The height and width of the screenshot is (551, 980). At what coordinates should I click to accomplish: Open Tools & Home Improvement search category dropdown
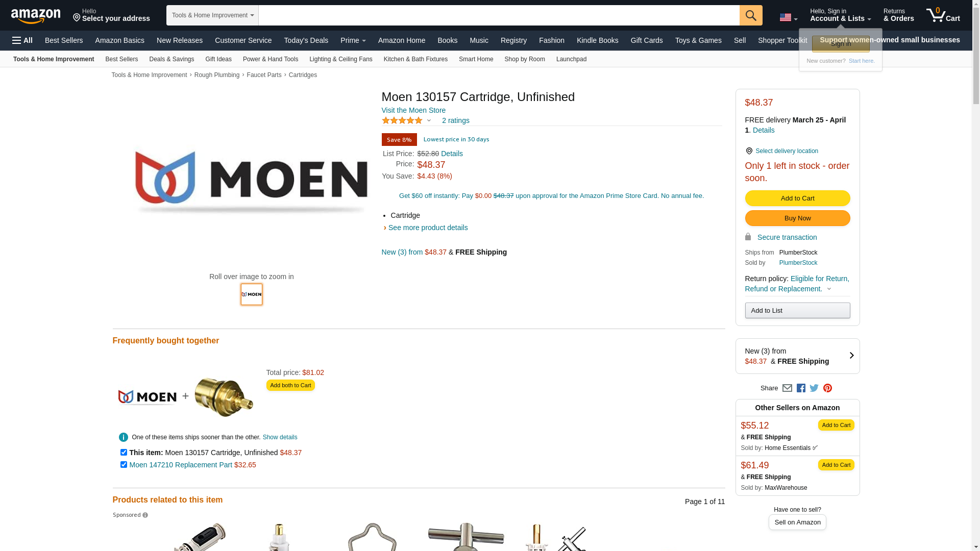[212, 15]
